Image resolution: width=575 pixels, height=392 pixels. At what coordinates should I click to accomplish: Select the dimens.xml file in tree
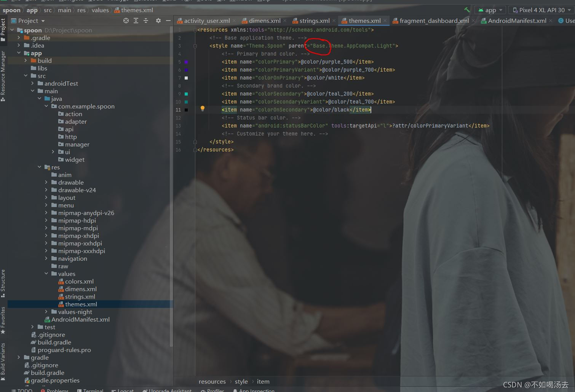[77, 289]
